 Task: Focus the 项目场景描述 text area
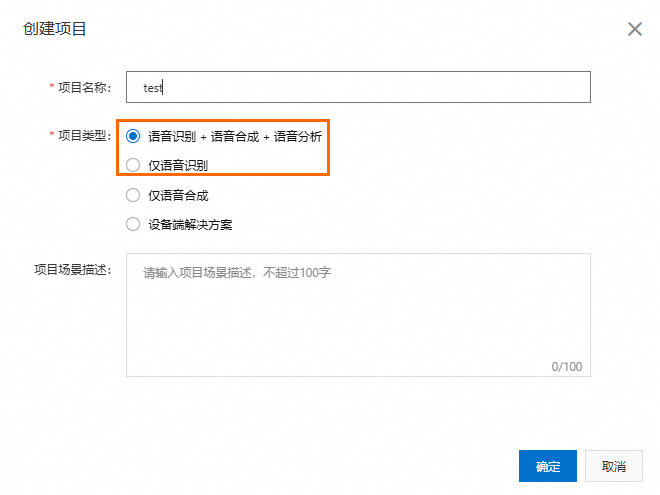point(358,315)
